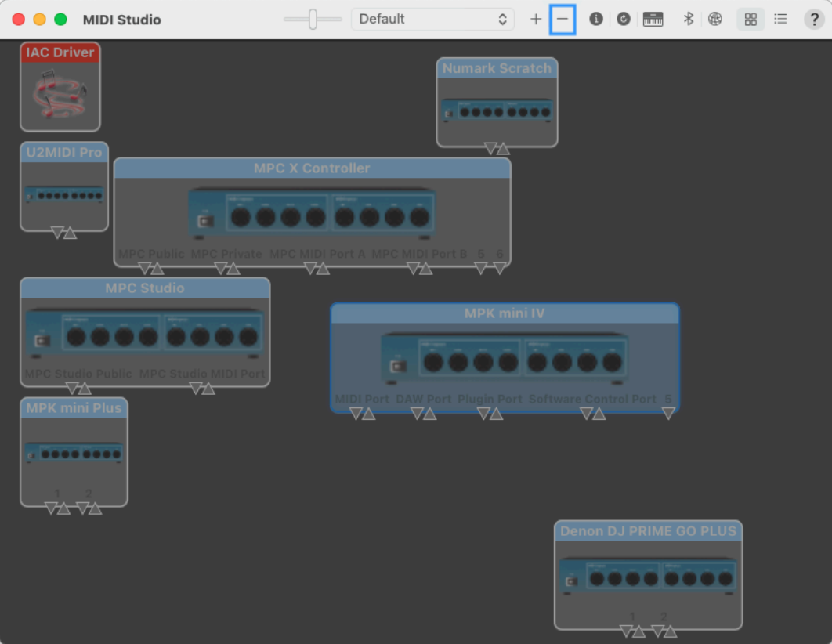Click the MPC Public port label
The width and height of the screenshot is (832, 644).
(150, 254)
